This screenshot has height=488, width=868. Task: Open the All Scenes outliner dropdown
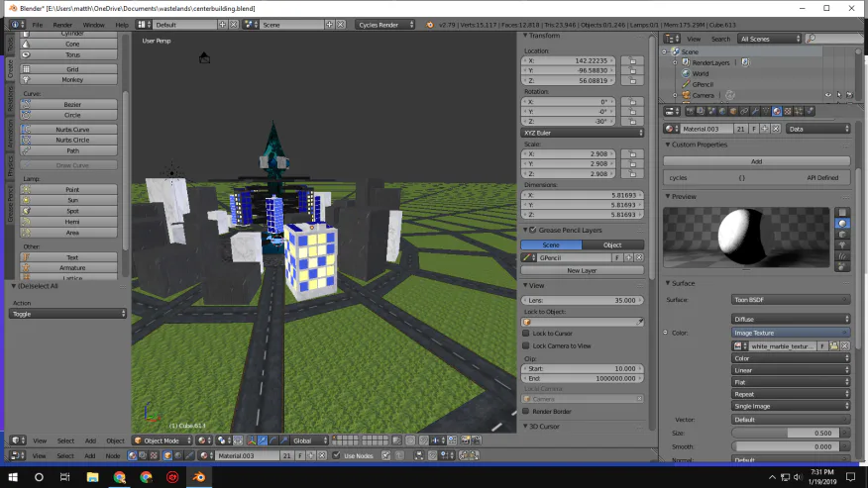pyautogui.click(x=770, y=39)
